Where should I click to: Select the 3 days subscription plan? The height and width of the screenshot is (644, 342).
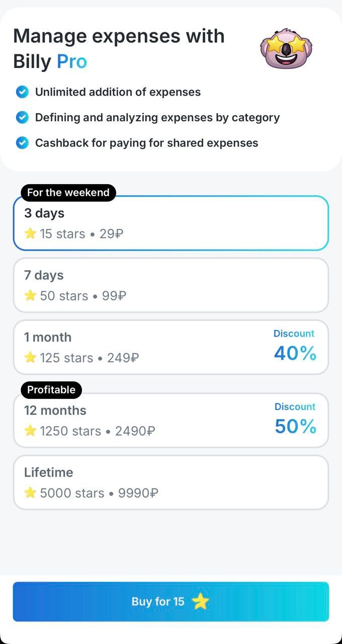(171, 223)
